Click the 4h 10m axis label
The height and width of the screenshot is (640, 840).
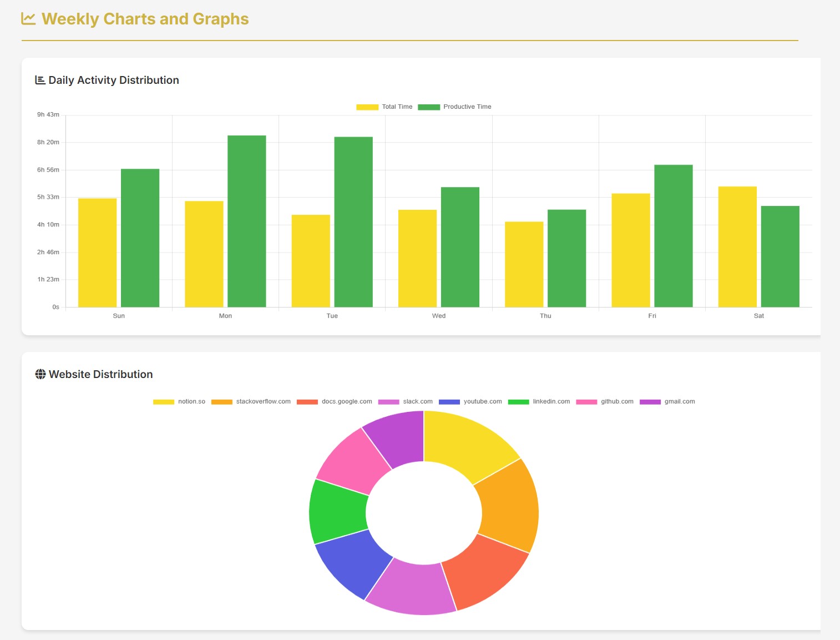[x=48, y=225]
